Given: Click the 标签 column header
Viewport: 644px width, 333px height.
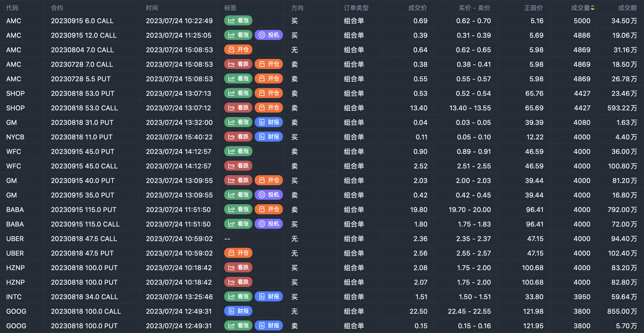Looking at the screenshot, I should tap(230, 8).
